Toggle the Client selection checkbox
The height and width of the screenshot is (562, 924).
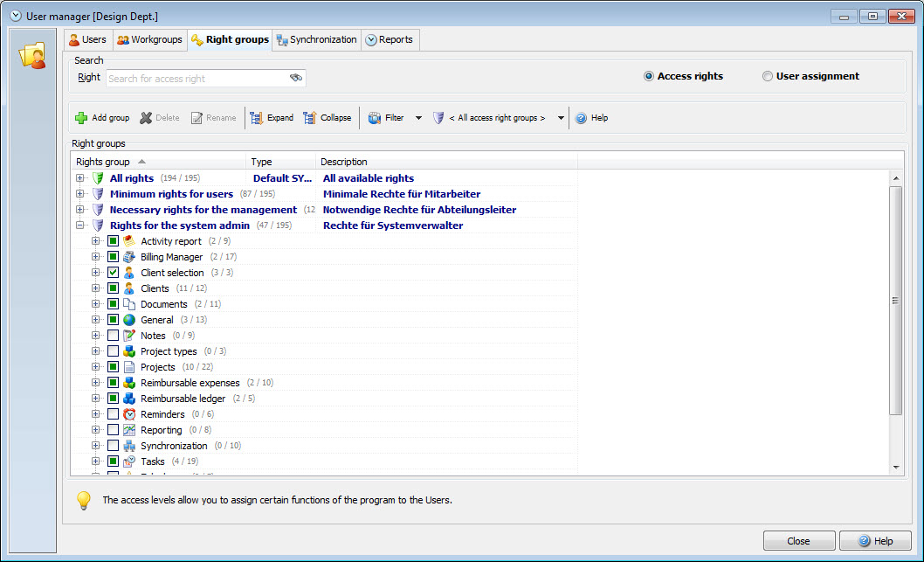point(113,273)
